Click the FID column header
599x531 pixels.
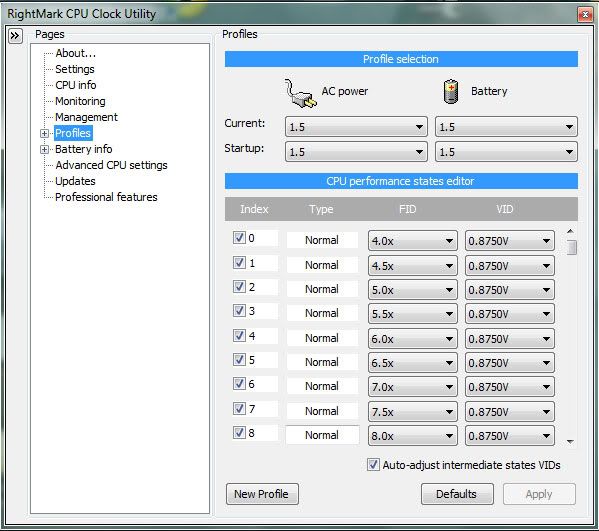pyautogui.click(x=407, y=209)
